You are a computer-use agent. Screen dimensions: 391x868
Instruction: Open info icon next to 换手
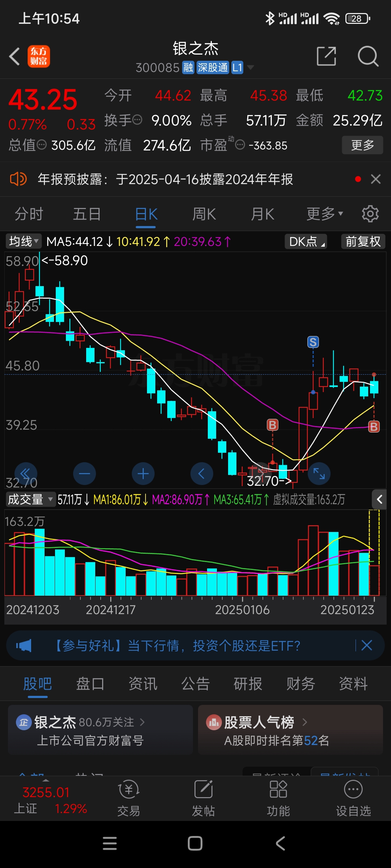click(x=137, y=120)
